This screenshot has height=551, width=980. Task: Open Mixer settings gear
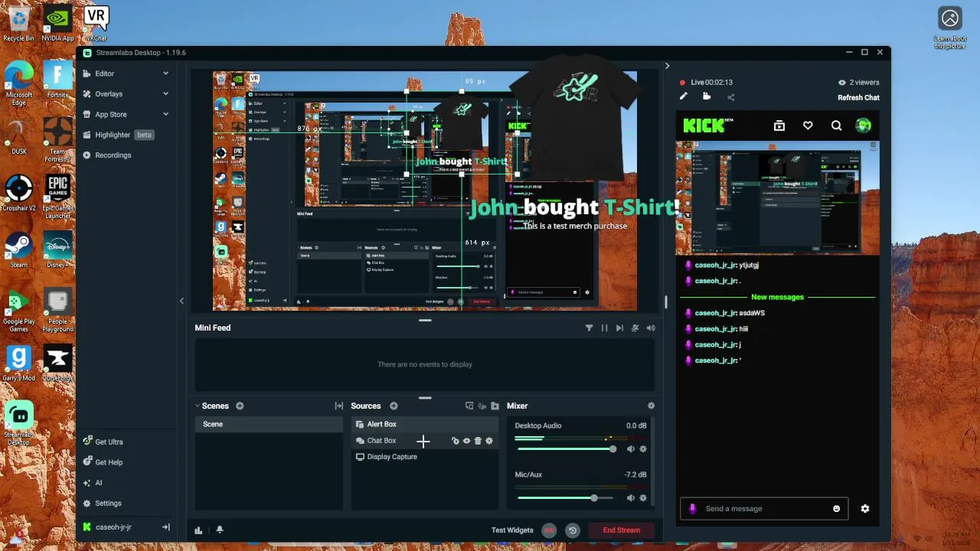coord(652,406)
